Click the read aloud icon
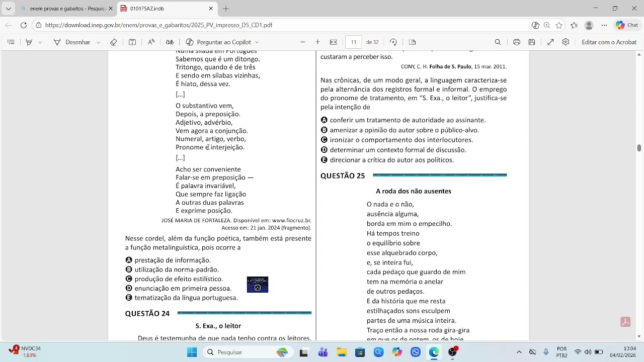644x362 pixels. point(151,42)
